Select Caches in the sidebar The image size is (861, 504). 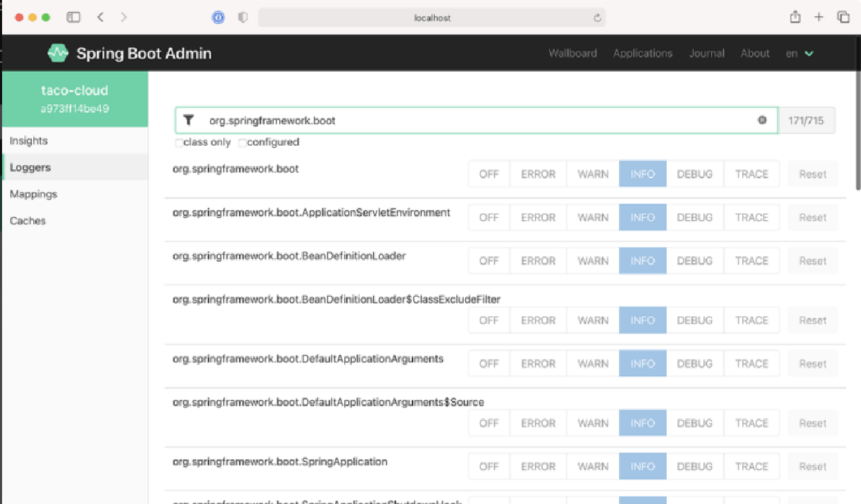coord(74,221)
